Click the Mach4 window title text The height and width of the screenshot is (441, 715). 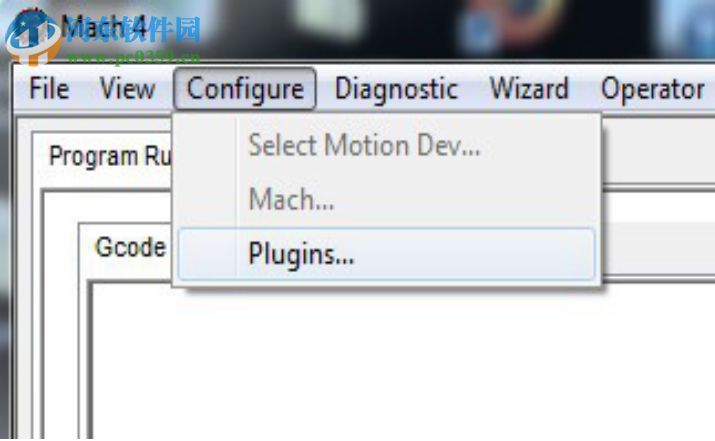tap(104, 28)
